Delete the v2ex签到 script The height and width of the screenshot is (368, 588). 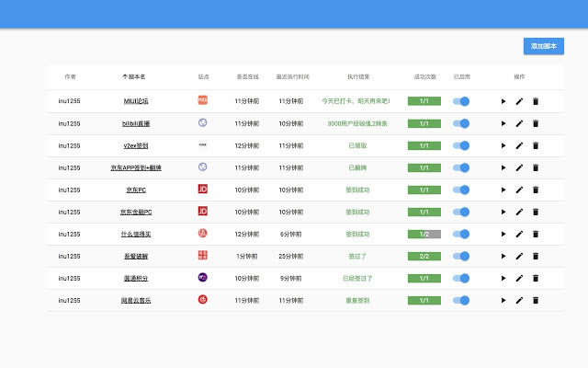536,145
